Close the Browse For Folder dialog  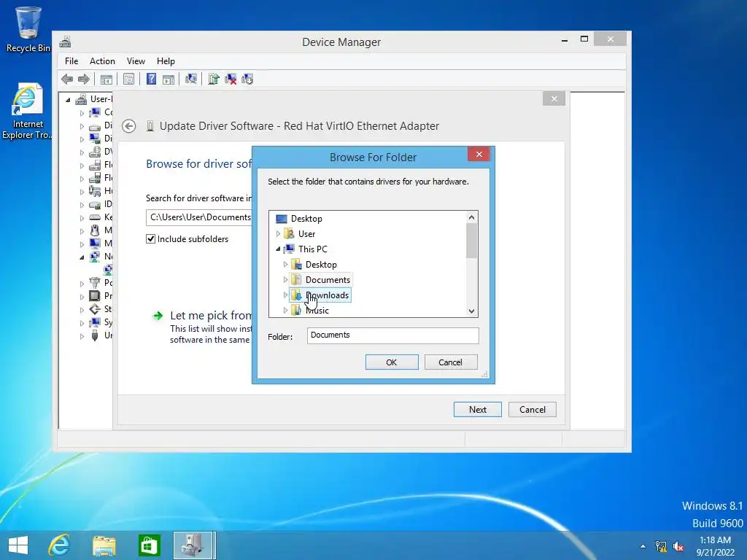pos(479,155)
